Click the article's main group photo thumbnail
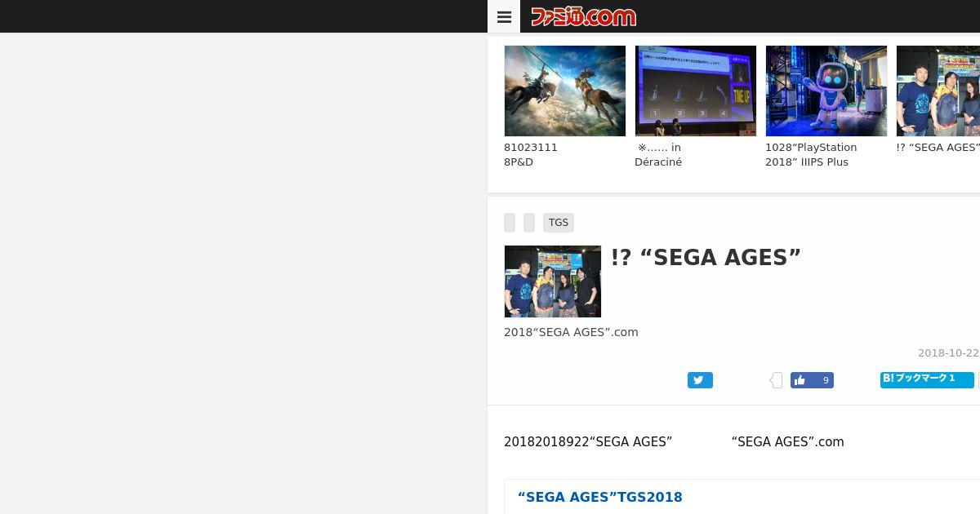Screen dimensions: 980x514 pos(553,281)
